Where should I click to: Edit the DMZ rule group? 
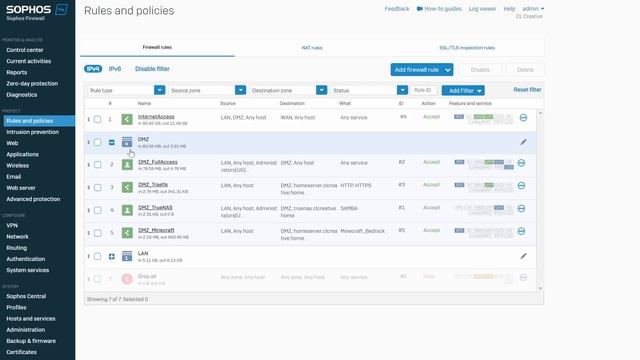[523, 142]
